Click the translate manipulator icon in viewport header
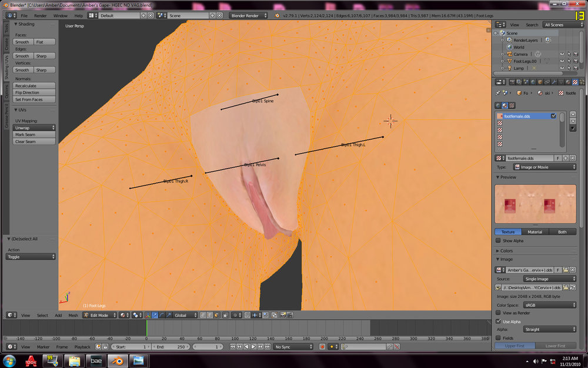This screenshot has height=368, width=588. (x=155, y=316)
